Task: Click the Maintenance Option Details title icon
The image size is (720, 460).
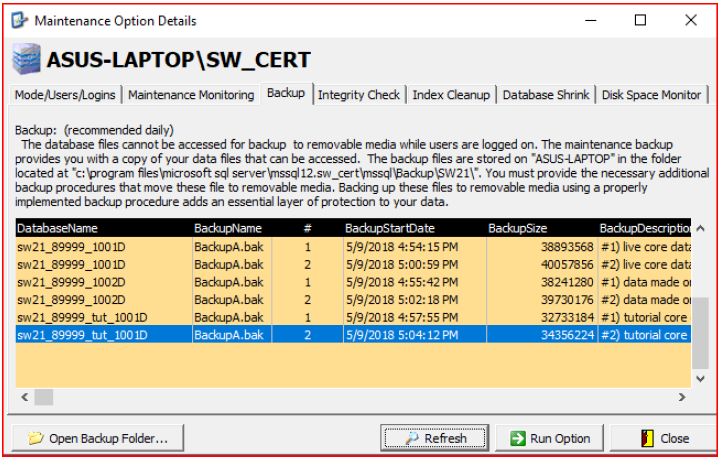Action: tap(19, 21)
